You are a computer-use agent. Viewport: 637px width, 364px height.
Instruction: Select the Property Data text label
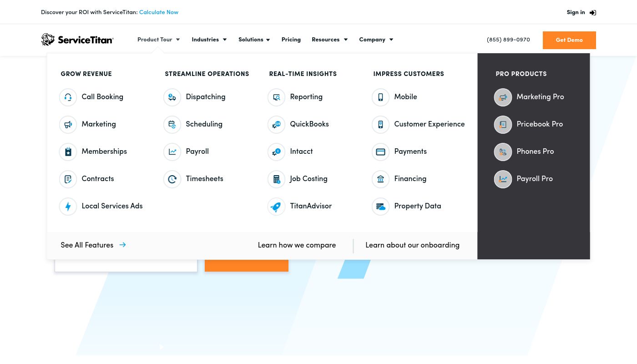[418, 206]
